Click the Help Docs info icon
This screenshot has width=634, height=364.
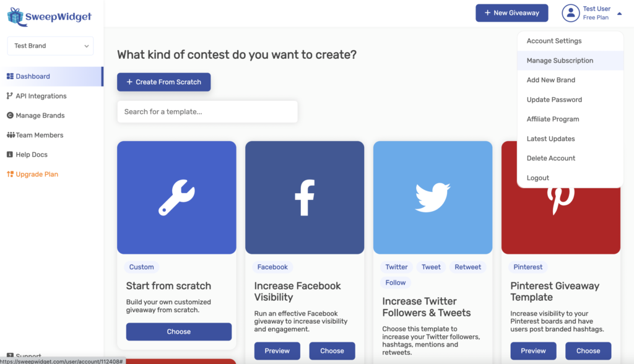[x=10, y=155]
